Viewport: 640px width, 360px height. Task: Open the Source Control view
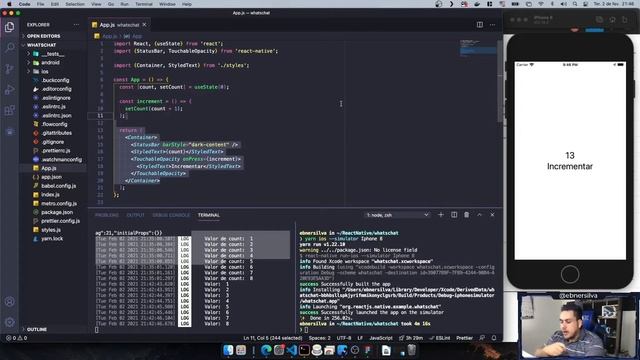[9, 69]
